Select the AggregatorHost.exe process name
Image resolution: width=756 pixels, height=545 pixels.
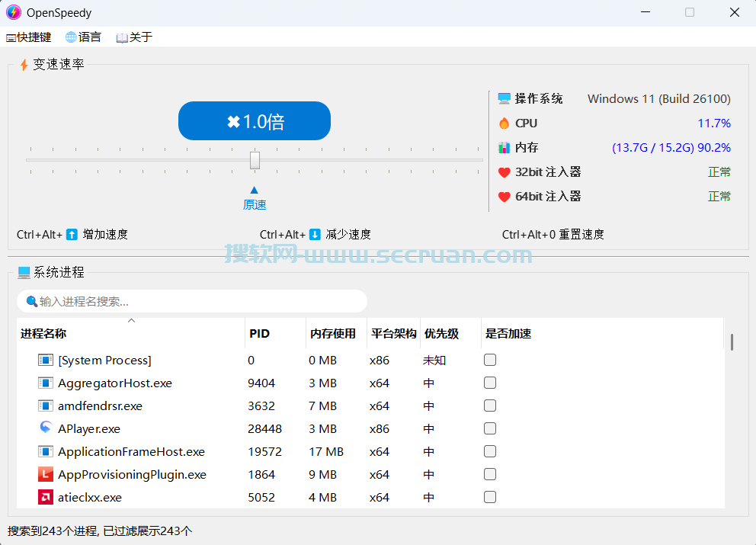point(115,383)
